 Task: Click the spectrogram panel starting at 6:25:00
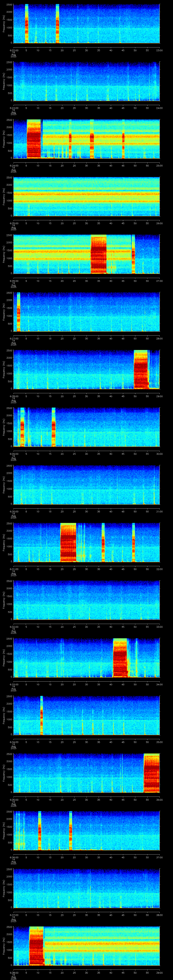coord(86,197)
